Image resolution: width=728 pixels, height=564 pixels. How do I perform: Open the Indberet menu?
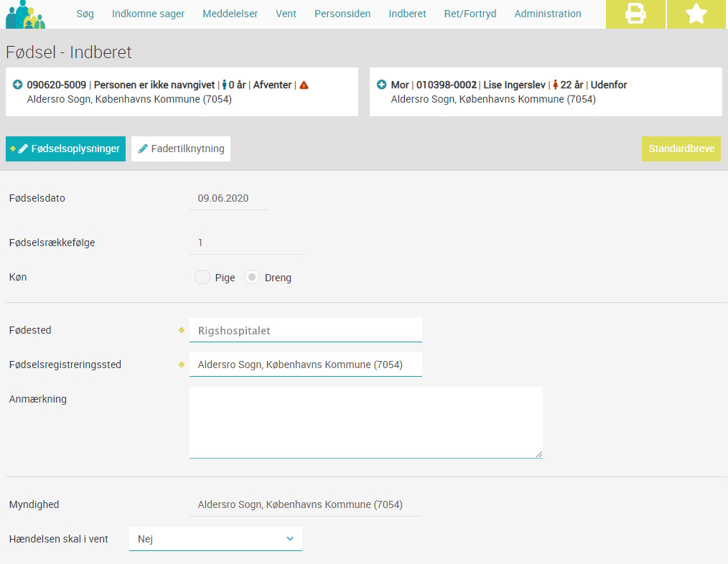(x=407, y=14)
